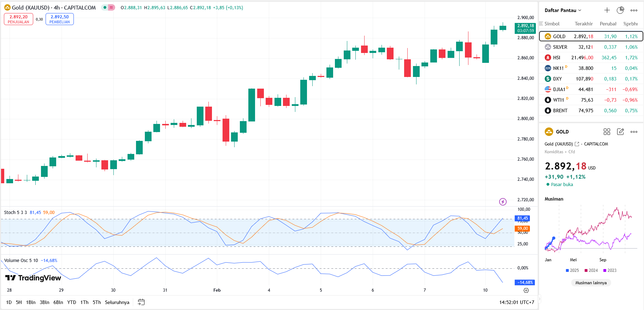Click the Musiman lainnya button
644x310 pixels.
[591, 283]
